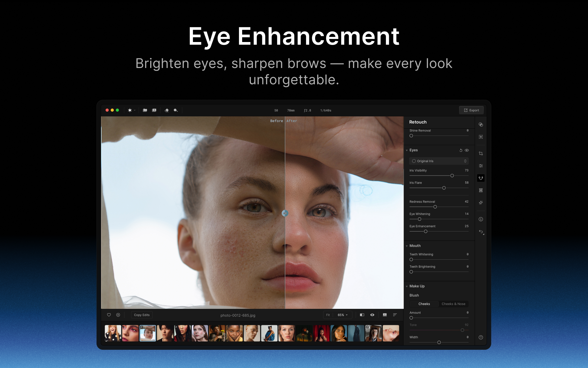Screen dimensions: 588x368
Task: Click the Iris Visibility slider handle
Action: (x=452, y=176)
